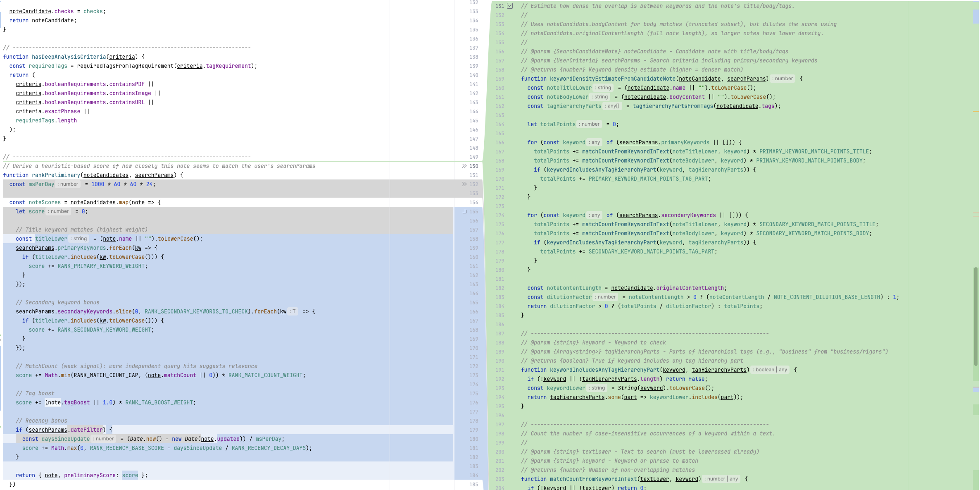The height and width of the screenshot is (490, 980).
Task: Click the ': string' hint beside titleLower
Action: point(79,239)
